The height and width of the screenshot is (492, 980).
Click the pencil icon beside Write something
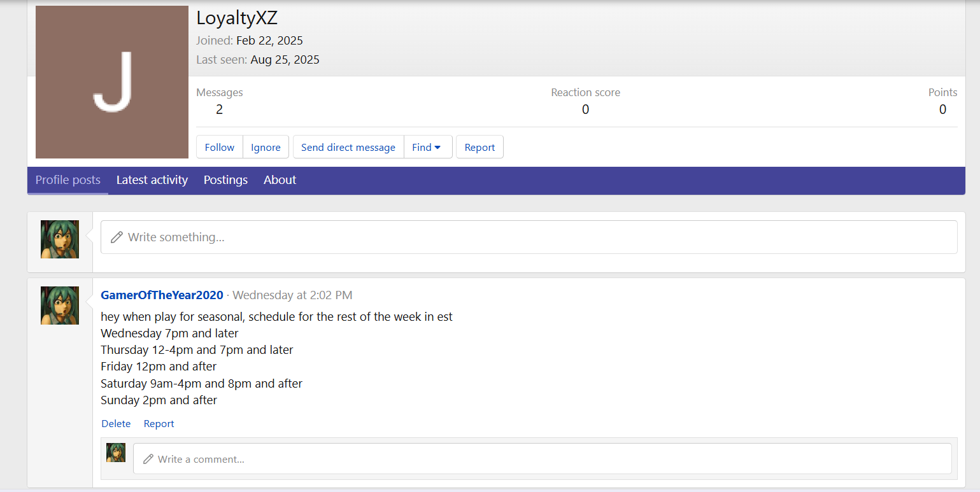pyautogui.click(x=117, y=237)
